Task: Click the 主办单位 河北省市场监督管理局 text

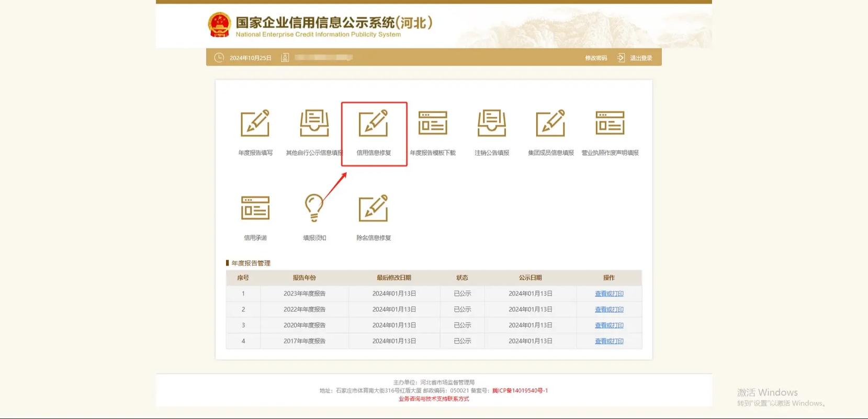Action: coord(434,382)
